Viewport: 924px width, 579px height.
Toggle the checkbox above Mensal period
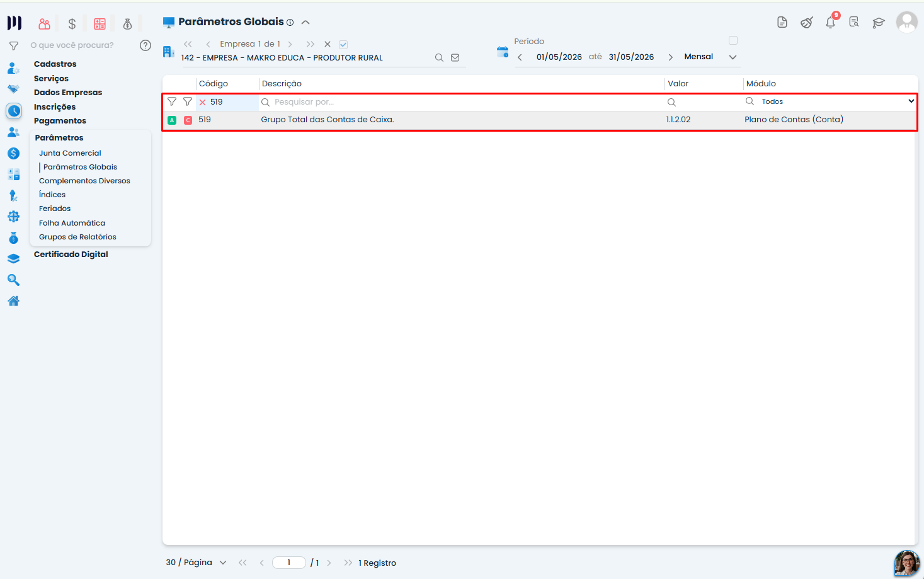(733, 40)
